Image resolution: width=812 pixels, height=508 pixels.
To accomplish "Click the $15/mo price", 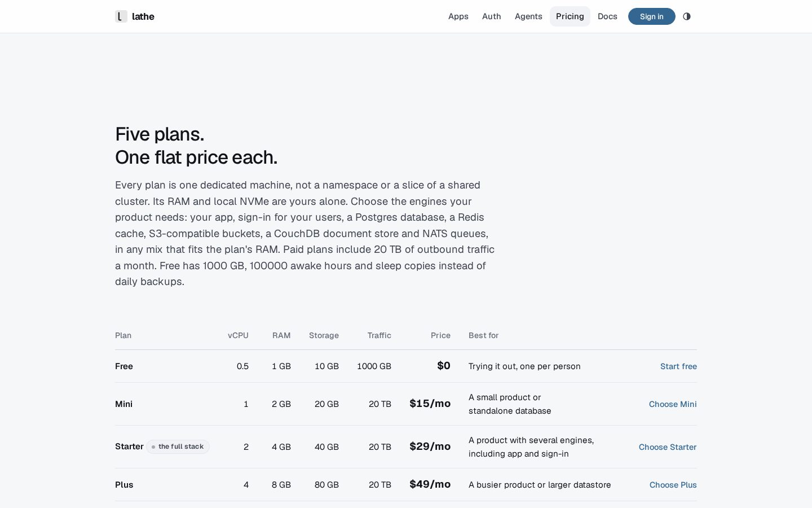I will (430, 404).
